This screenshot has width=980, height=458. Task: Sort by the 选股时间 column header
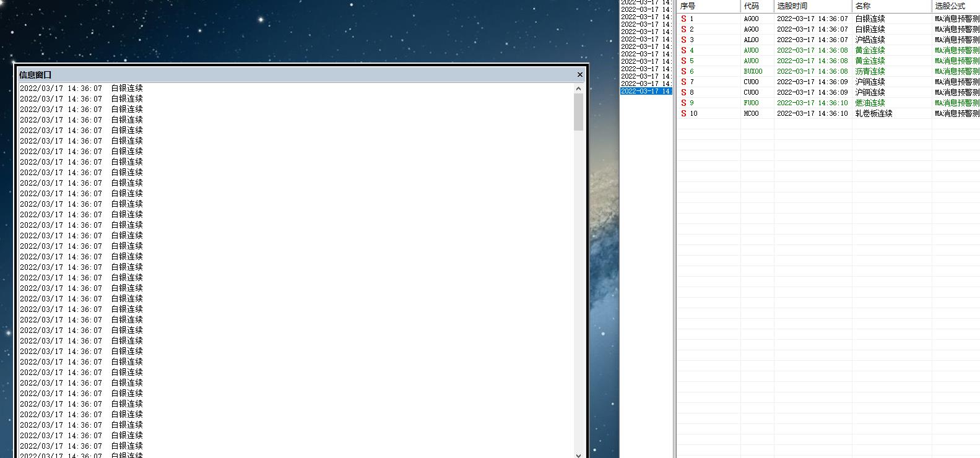[813, 6]
